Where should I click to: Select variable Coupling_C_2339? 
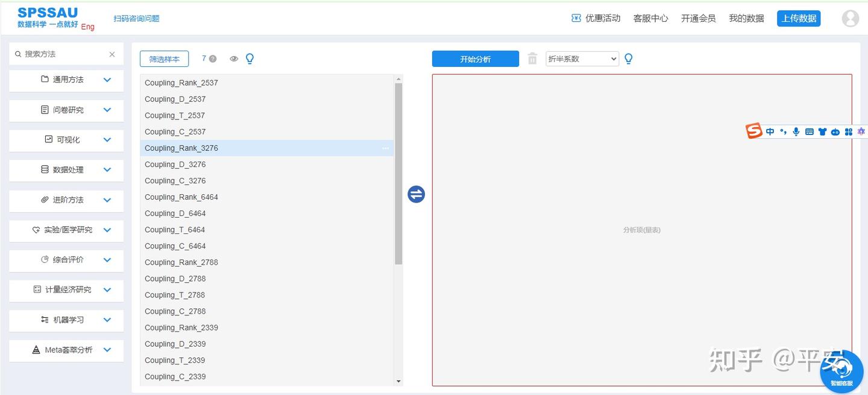(266, 376)
